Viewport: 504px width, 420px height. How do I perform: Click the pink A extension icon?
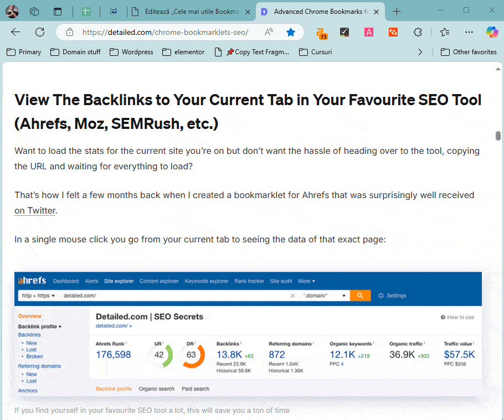click(369, 32)
